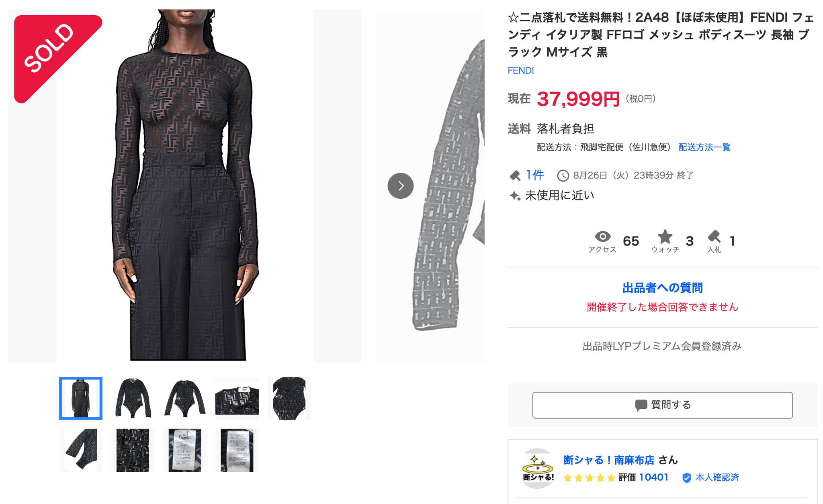Click the 質問する button
The width and height of the screenshot is (823, 504).
point(662,405)
